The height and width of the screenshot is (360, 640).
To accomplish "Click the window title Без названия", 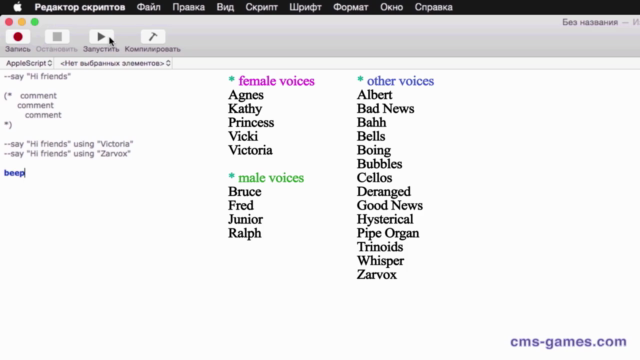I will click(590, 22).
